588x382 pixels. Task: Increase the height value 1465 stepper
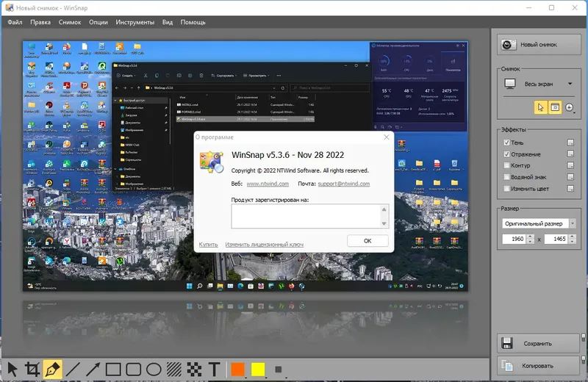pos(573,237)
